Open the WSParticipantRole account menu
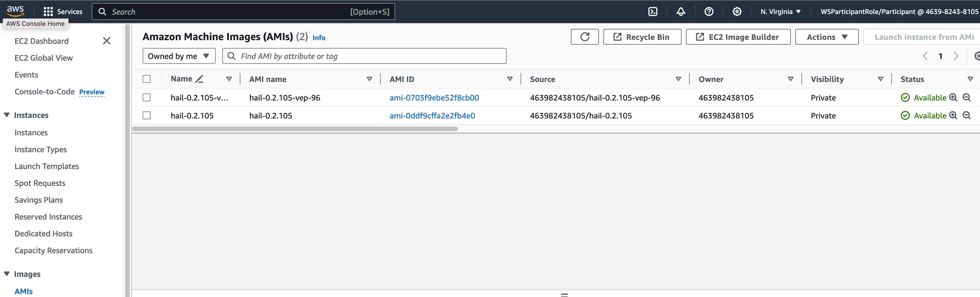The height and width of the screenshot is (297, 980). click(x=899, y=12)
